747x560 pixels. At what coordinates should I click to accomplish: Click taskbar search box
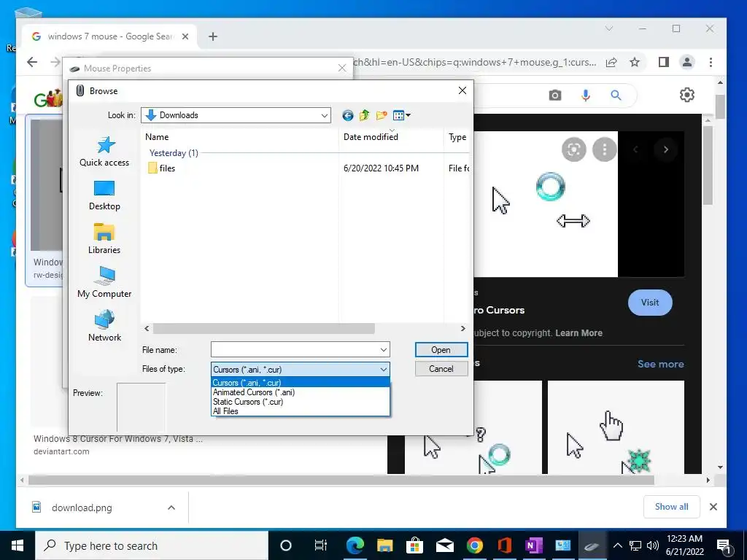pyautogui.click(x=152, y=545)
